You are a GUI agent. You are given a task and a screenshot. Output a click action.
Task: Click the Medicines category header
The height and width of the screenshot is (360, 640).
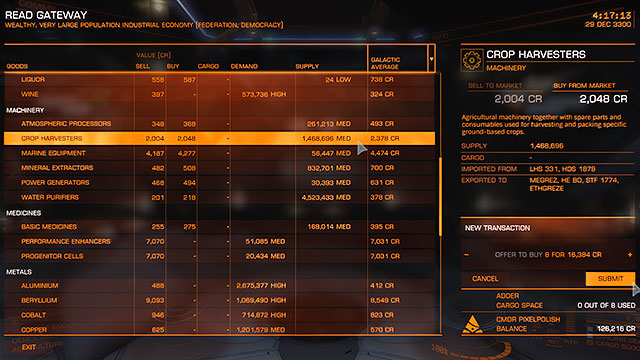[23, 213]
